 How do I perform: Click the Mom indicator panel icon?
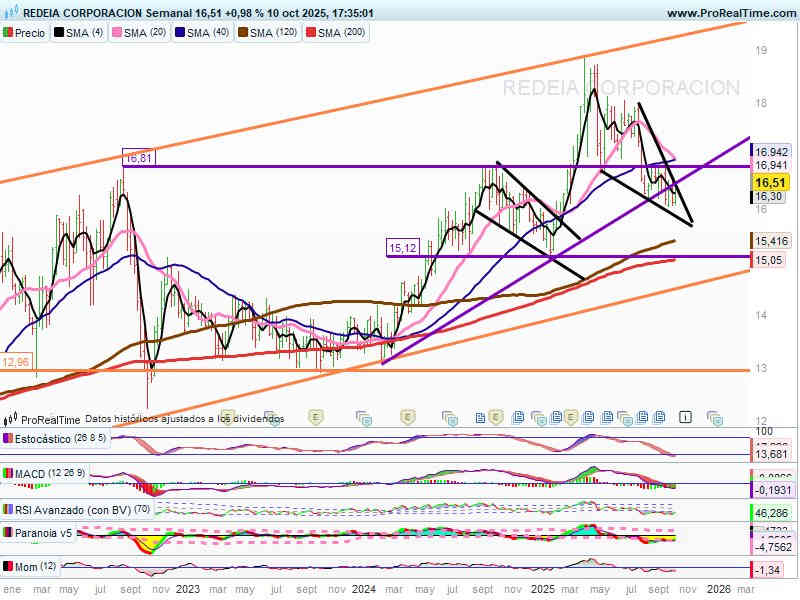tap(8, 567)
